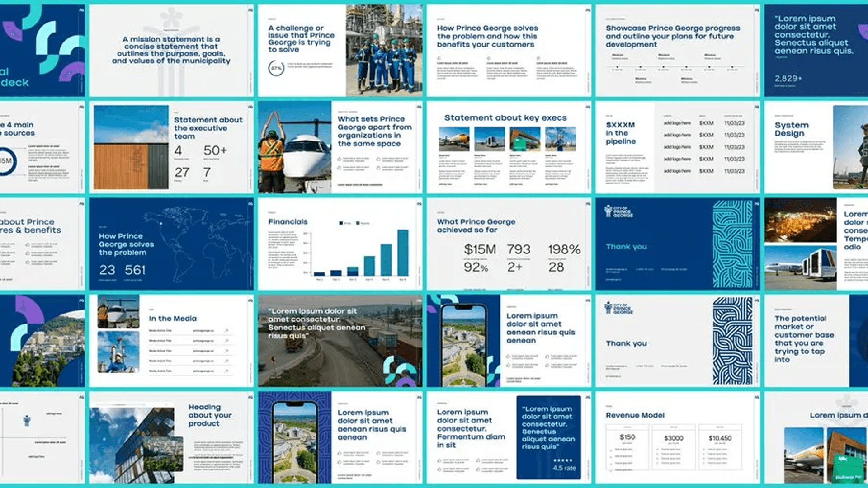Click the 87% progress circle icon
Image resolution: width=868 pixels, height=488 pixels.
tap(276, 68)
